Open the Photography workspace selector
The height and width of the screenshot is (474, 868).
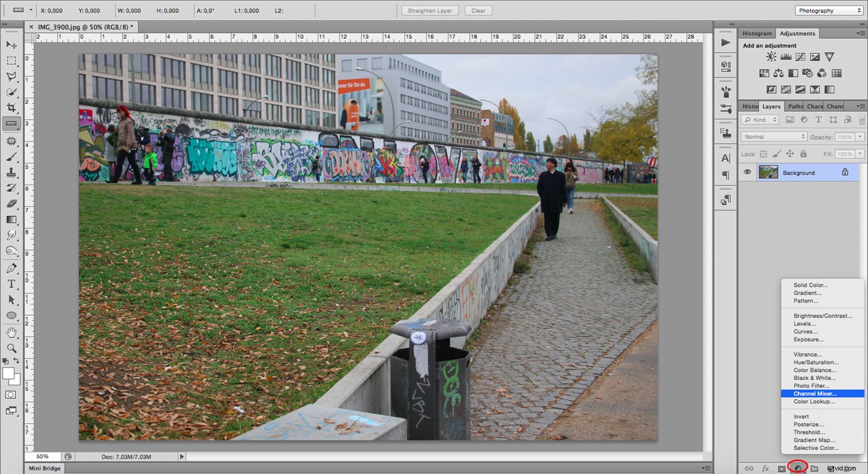(x=828, y=10)
